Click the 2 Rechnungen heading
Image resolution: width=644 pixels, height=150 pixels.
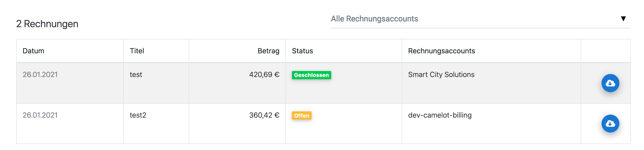47,24
